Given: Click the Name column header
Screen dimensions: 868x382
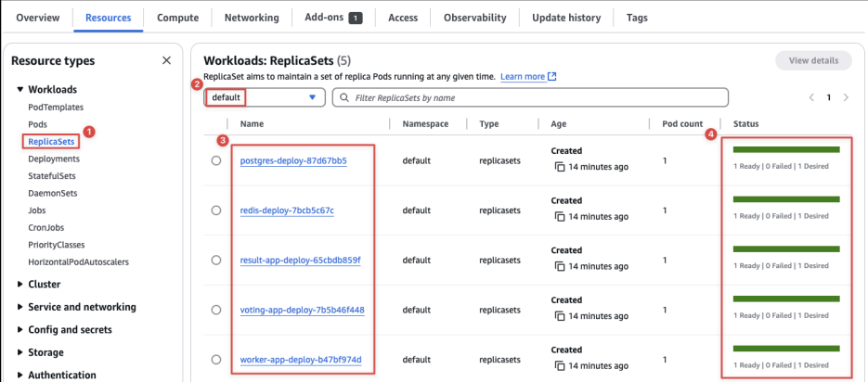Looking at the screenshot, I should pos(252,124).
